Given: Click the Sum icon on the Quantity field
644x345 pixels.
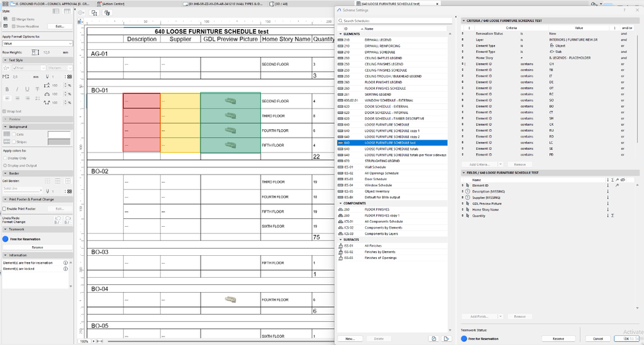Looking at the screenshot, I should pos(612,216).
